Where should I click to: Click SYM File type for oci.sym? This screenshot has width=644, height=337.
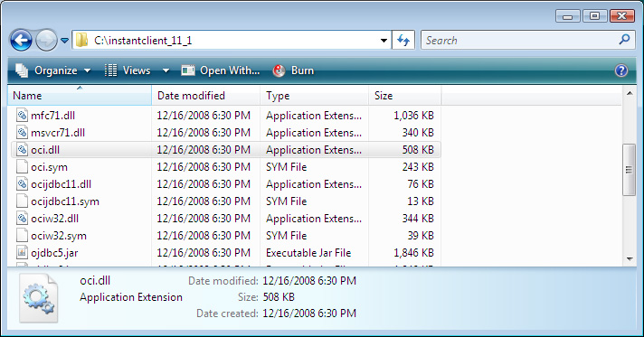tap(286, 167)
